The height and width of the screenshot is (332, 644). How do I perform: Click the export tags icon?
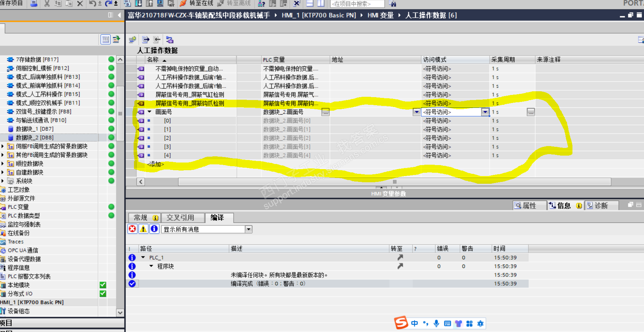click(146, 39)
